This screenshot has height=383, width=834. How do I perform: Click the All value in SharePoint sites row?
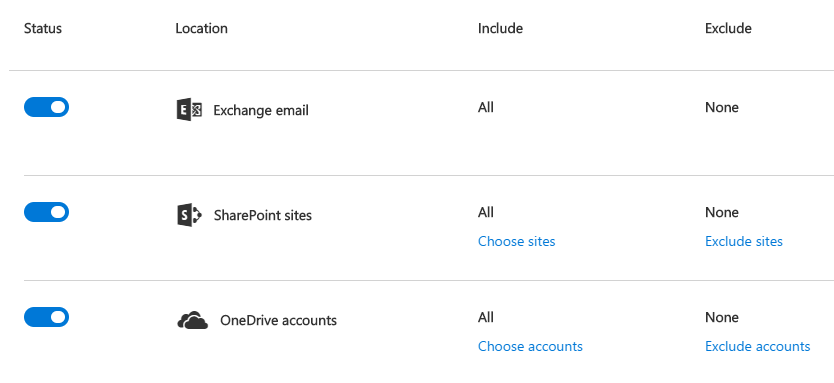click(x=486, y=212)
